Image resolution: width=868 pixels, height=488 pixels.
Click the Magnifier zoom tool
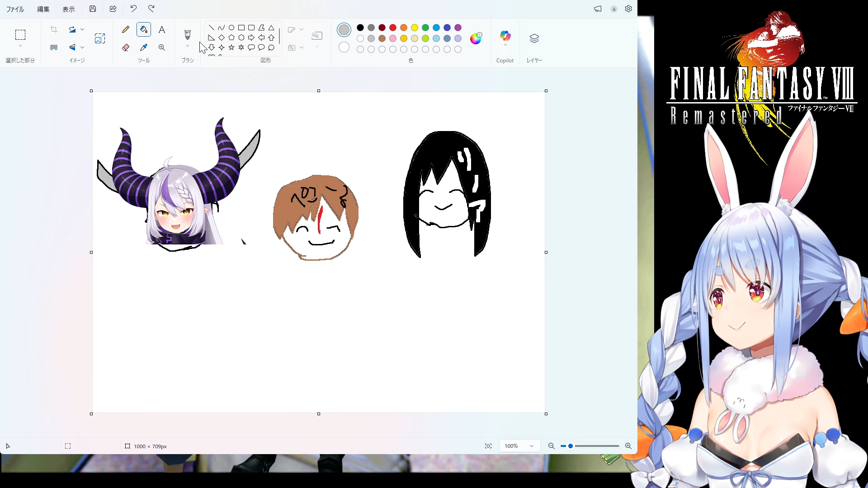pos(162,47)
